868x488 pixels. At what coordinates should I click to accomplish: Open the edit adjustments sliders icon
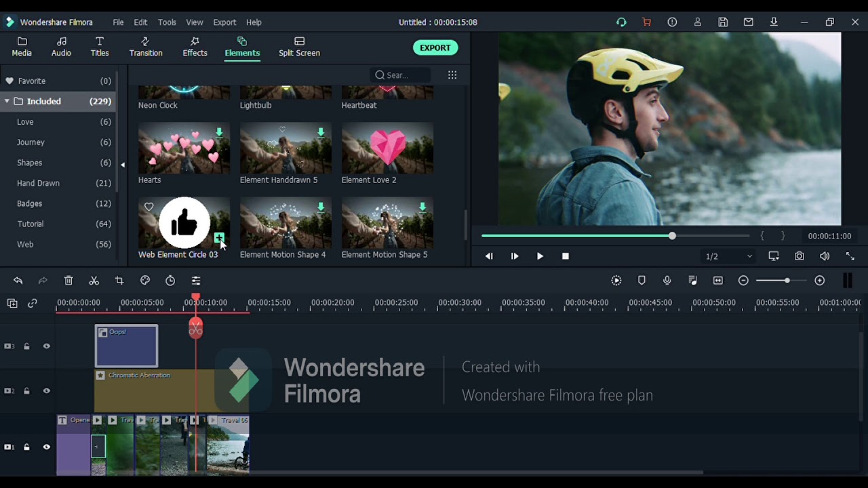point(196,281)
